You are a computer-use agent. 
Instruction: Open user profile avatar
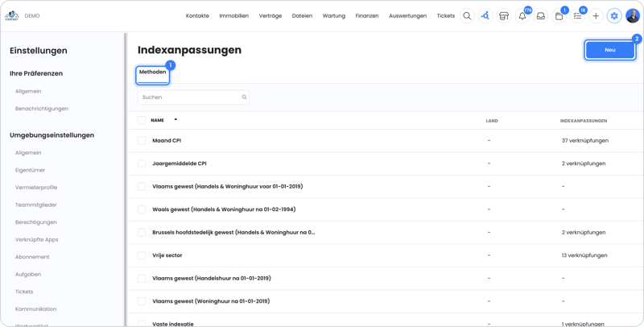coord(633,16)
